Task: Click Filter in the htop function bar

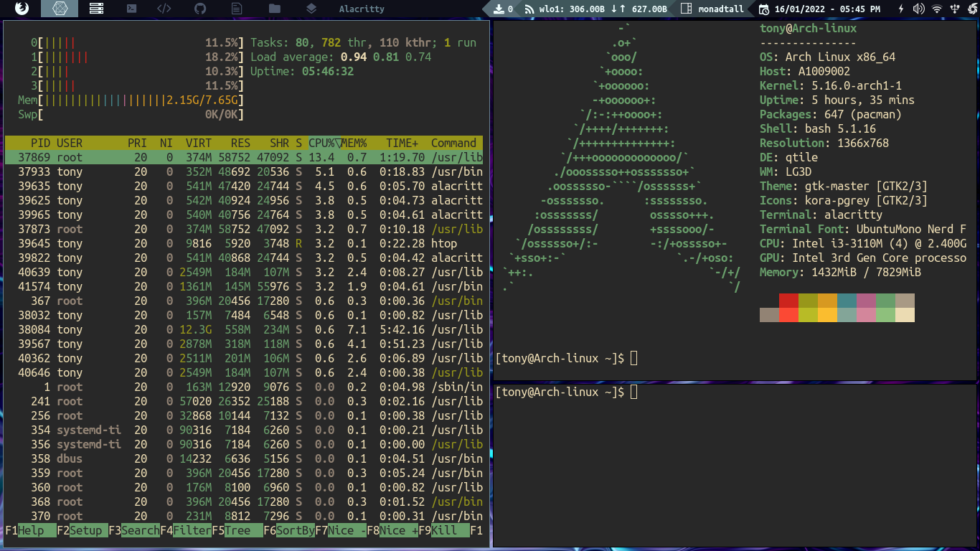Action: (186, 530)
